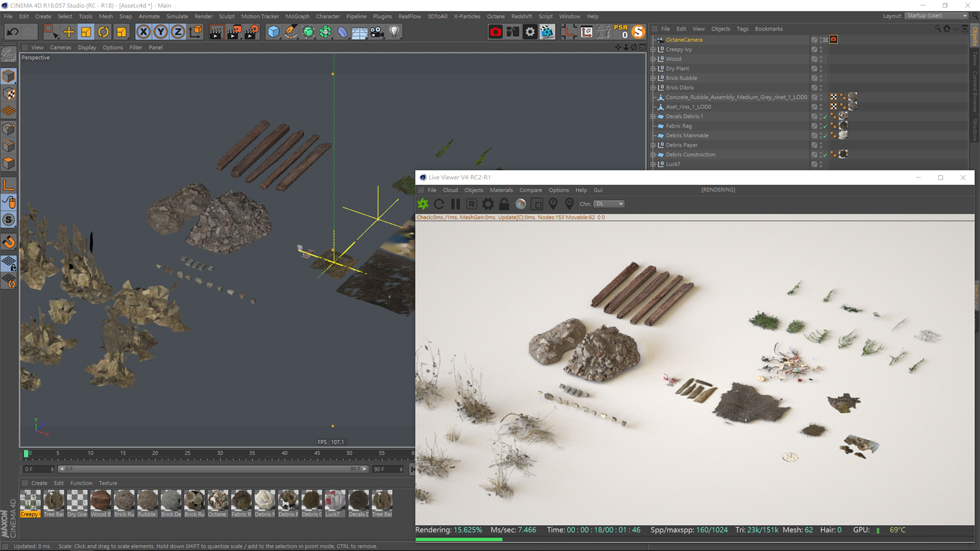Open the Bend deformer icon
The width and height of the screenshot is (980, 551).
(x=342, y=32)
